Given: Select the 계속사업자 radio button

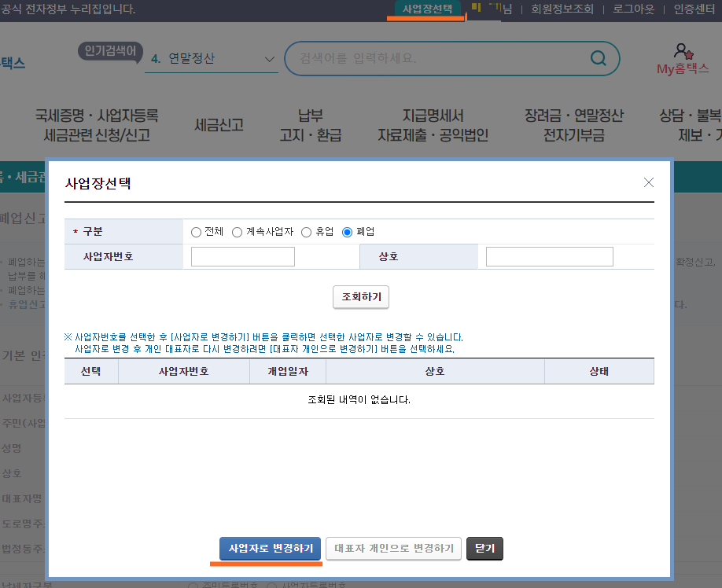Looking at the screenshot, I should click(x=237, y=231).
